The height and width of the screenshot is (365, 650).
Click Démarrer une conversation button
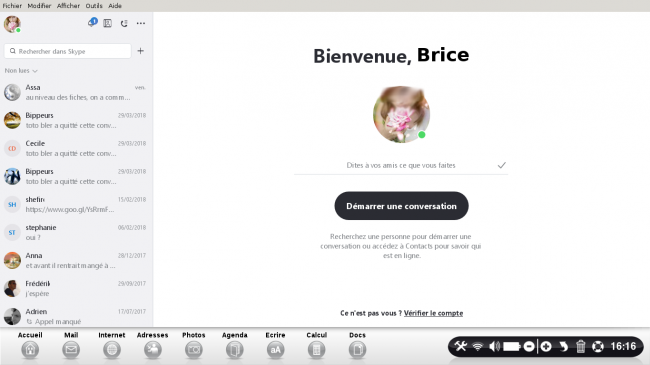pos(401,206)
